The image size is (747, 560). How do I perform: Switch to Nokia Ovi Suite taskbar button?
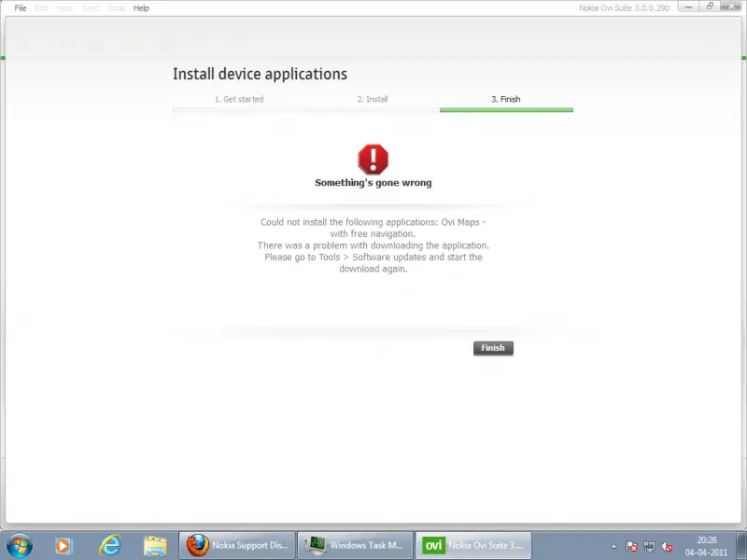coord(473,545)
